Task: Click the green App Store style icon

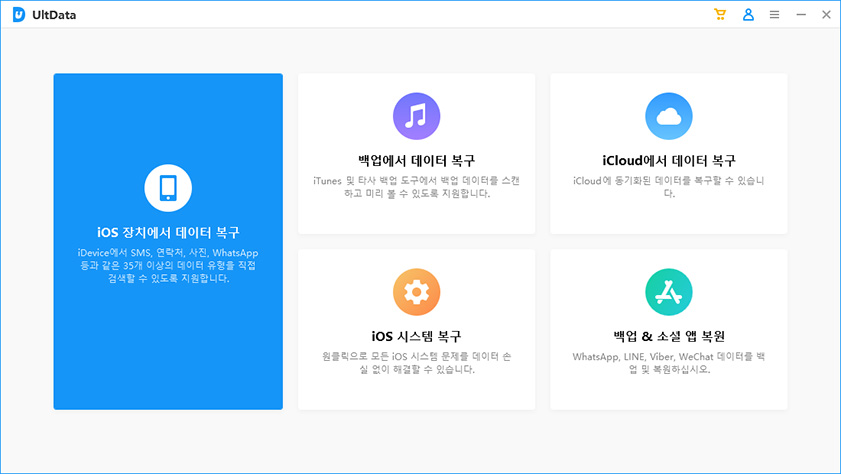Action: click(x=669, y=292)
